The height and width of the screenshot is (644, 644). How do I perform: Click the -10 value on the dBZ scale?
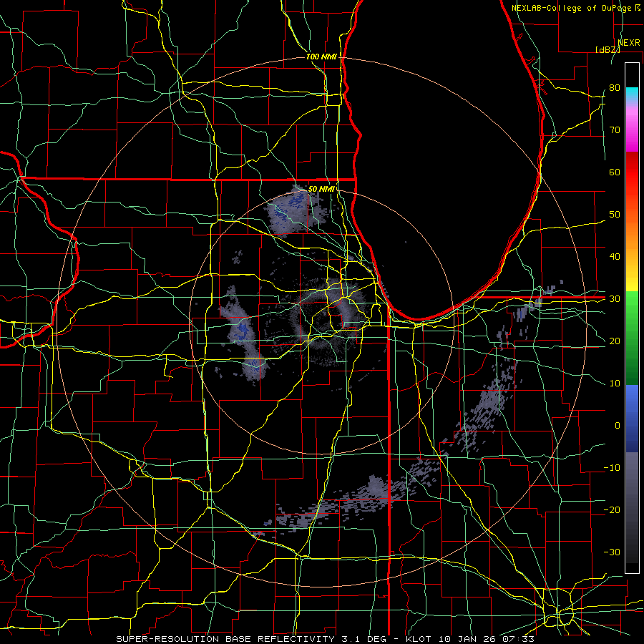[612, 468]
